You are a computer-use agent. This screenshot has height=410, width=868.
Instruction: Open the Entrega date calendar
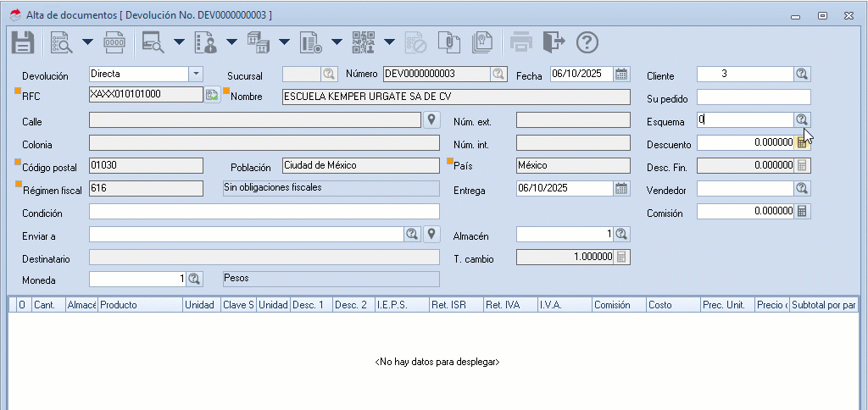pos(621,188)
